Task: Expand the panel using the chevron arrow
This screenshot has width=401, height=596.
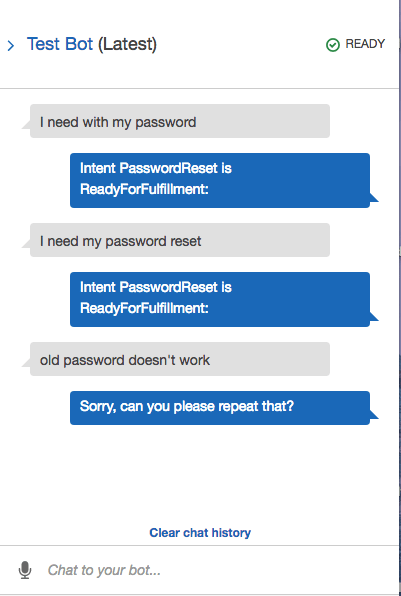Action: tap(11, 46)
